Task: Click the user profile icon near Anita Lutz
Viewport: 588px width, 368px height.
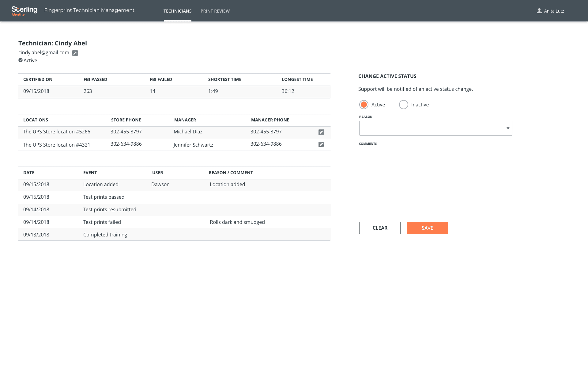Action: tap(539, 11)
